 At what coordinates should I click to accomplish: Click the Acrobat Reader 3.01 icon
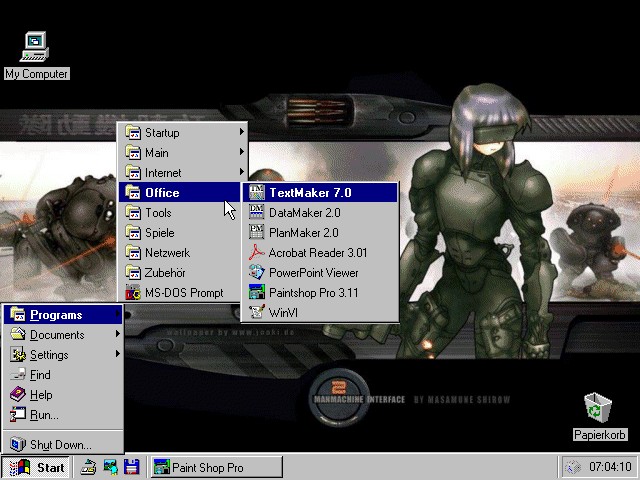pyautogui.click(x=256, y=252)
